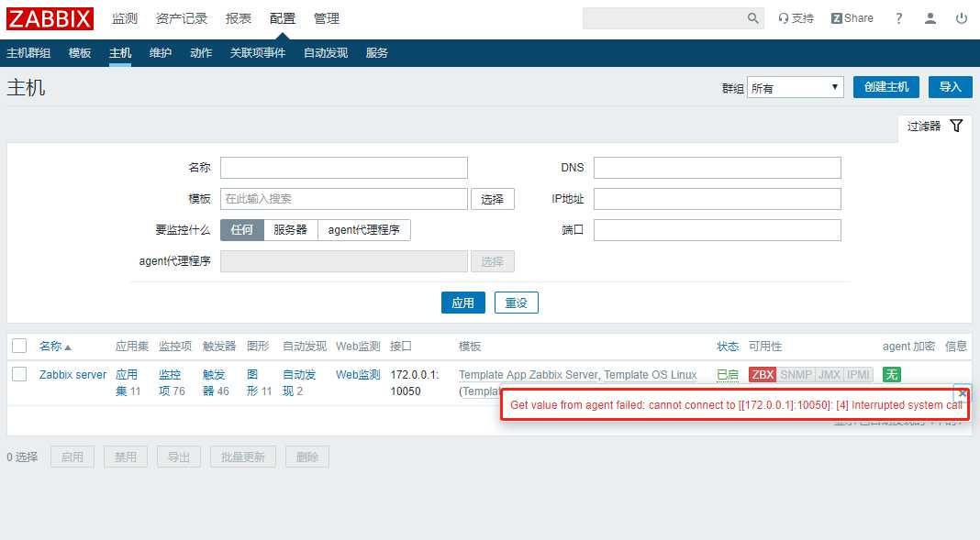
Task: Click the ZABBIX logo
Action: 50,18
